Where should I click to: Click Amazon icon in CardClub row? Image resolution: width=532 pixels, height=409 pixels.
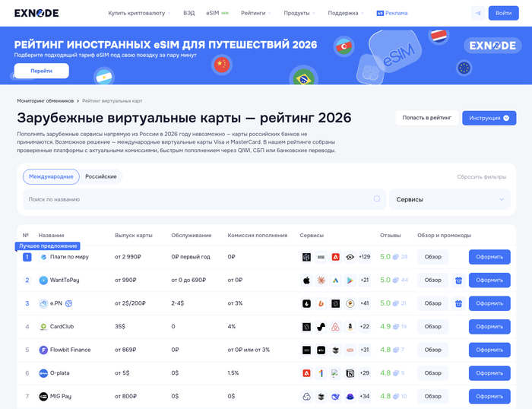350,327
